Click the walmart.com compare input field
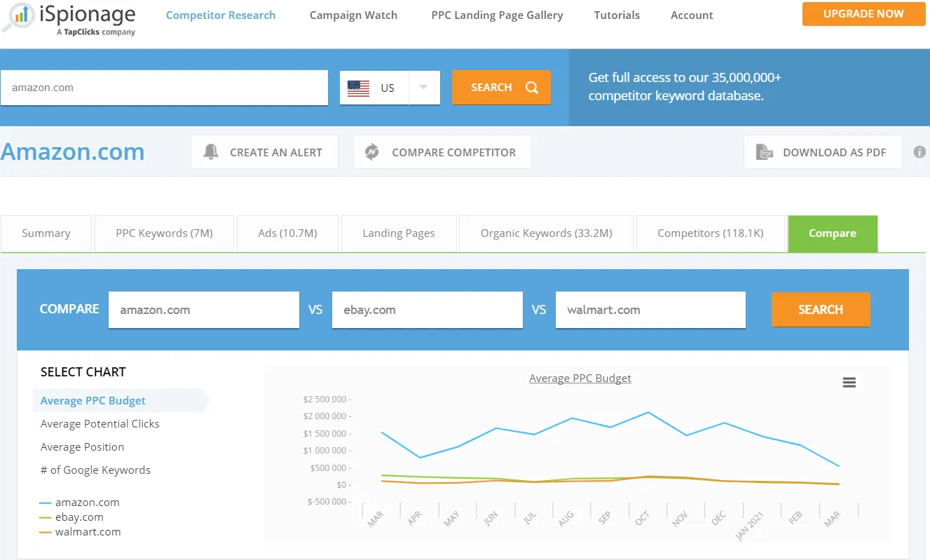This screenshot has height=560, width=930. click(x=650, y=310)
